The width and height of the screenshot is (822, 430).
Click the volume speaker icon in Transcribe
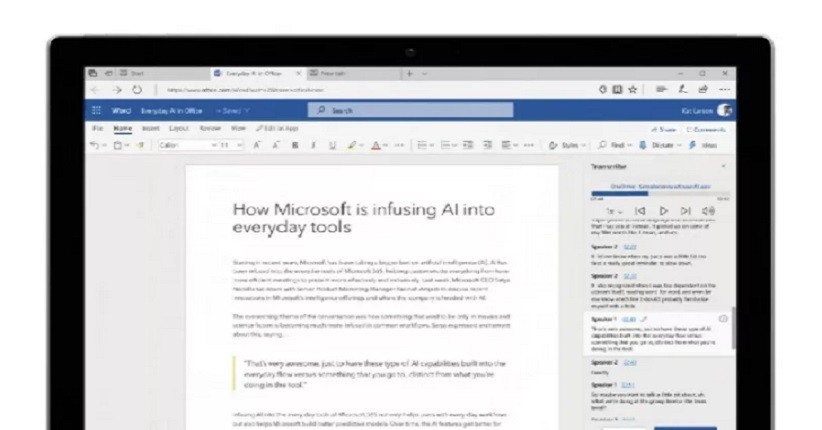tap(708, 211)
